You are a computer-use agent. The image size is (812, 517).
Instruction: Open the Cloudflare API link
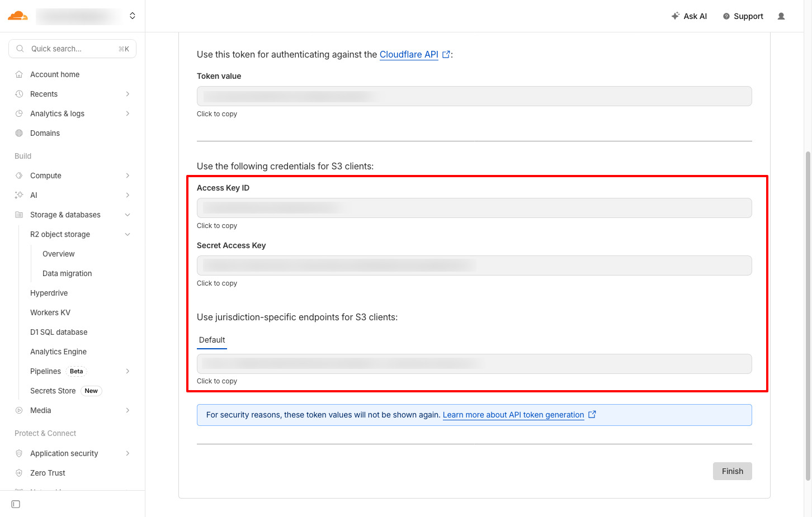point(409,54)
